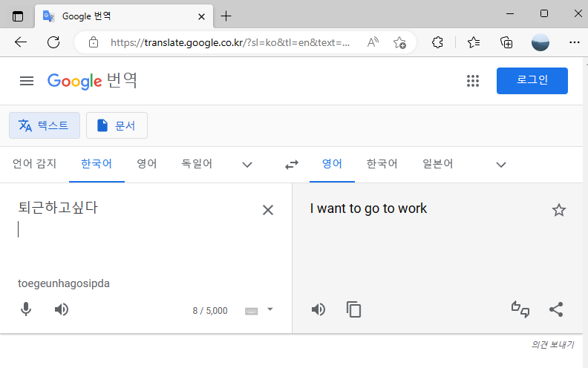This screenshot has width=588, height=368.
Task: Choose 언어 감지 as source language
Action: click(x=34, y=164)
